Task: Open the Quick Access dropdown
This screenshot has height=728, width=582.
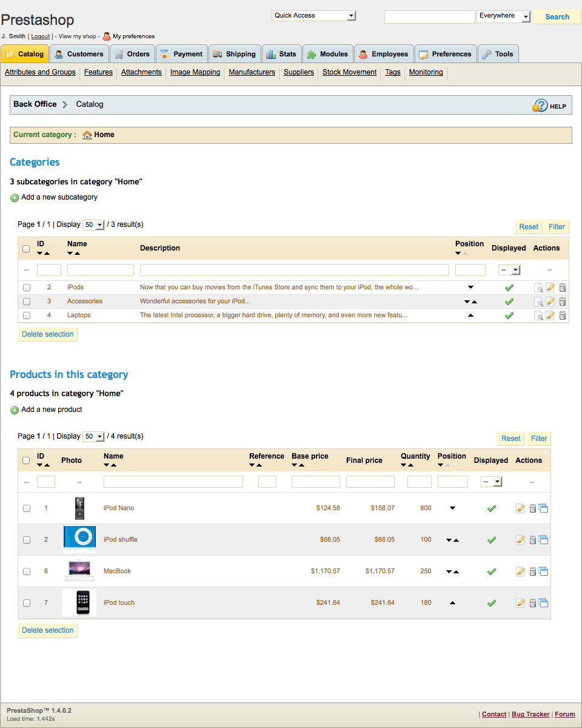Action: click(x=313, y=16)
